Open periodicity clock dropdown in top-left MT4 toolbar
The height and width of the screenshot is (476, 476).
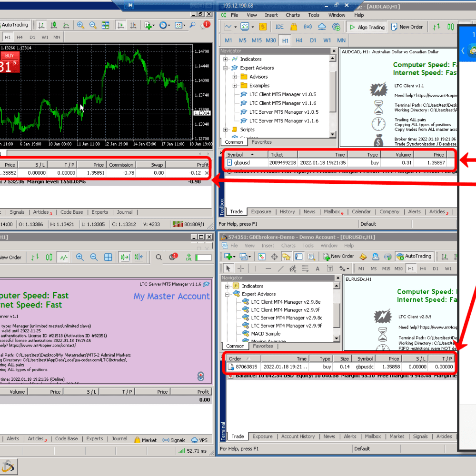click(164, 25)
